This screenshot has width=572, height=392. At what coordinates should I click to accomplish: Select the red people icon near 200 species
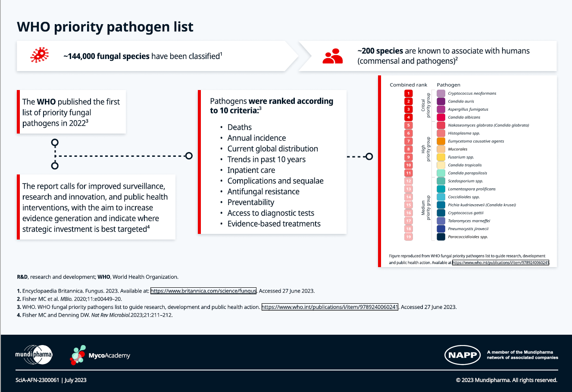(x=332, y=55)
